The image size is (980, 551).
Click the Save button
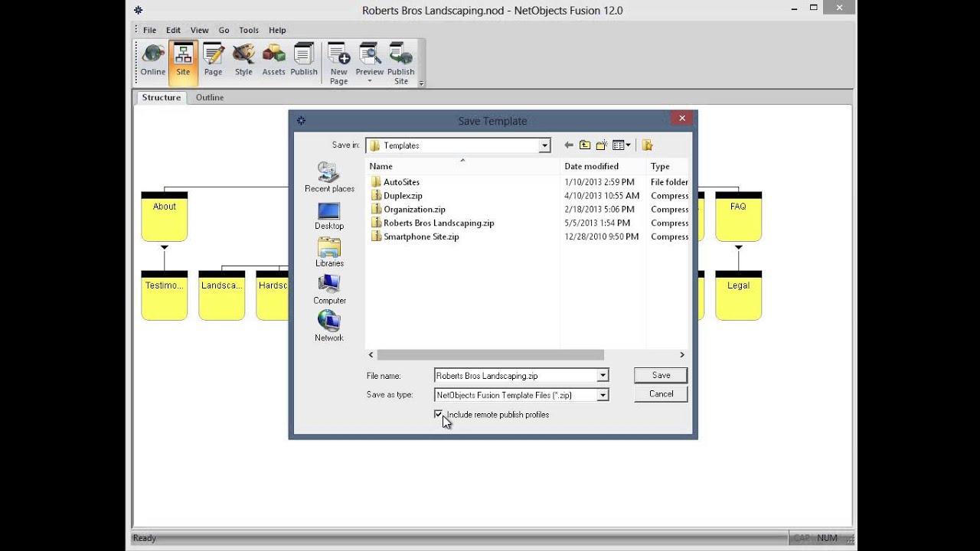click(661, 375)
